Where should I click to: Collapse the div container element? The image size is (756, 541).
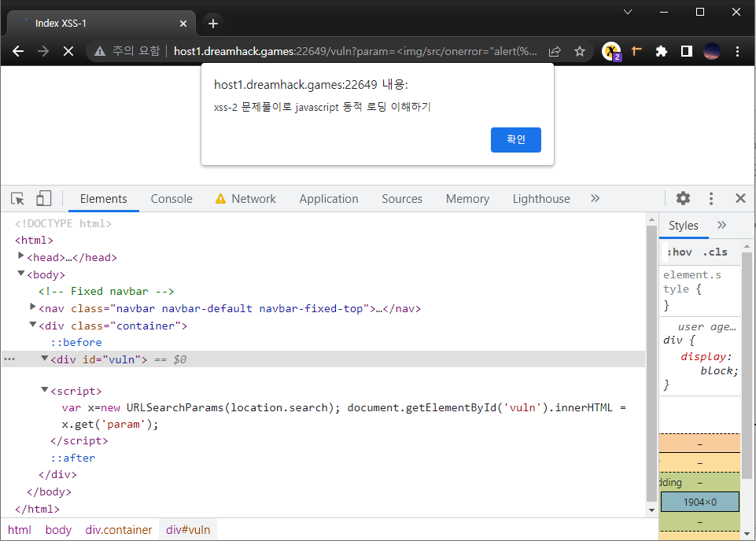click(32, 324)
